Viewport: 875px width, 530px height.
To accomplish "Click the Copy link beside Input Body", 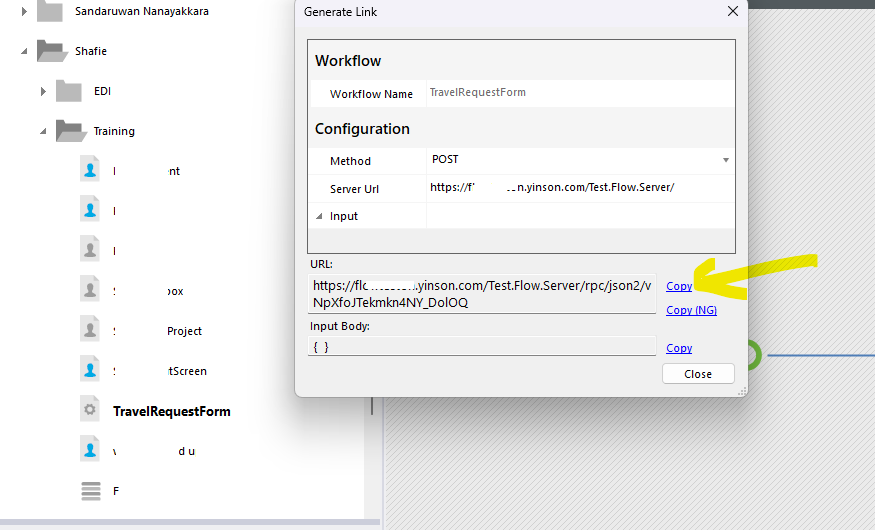I will [679, 348].
